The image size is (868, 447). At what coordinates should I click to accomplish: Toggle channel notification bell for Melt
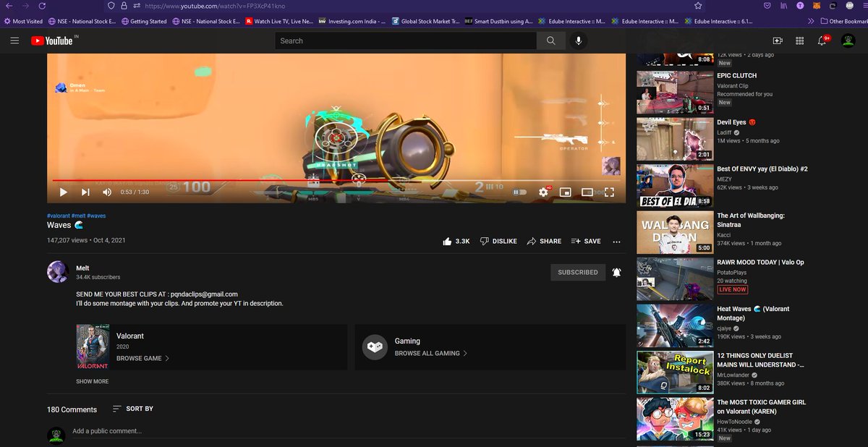pos(616,272)
